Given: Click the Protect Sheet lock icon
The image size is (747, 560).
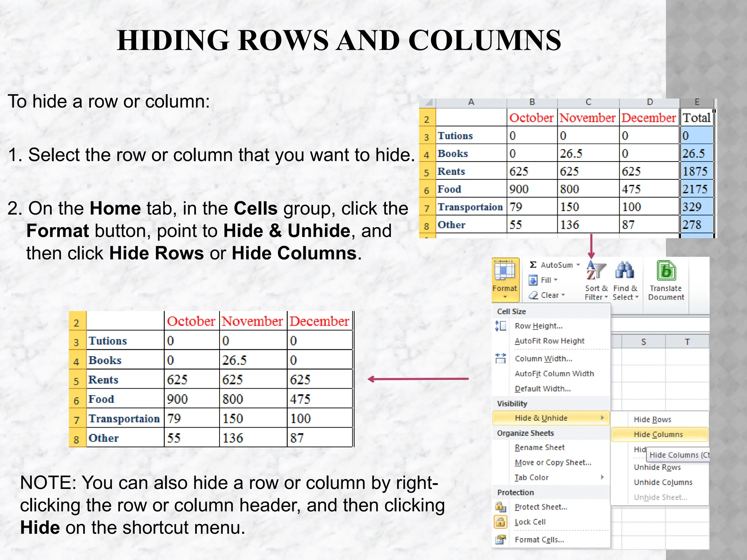Looking at the screenshot, I should coord(501,507).
